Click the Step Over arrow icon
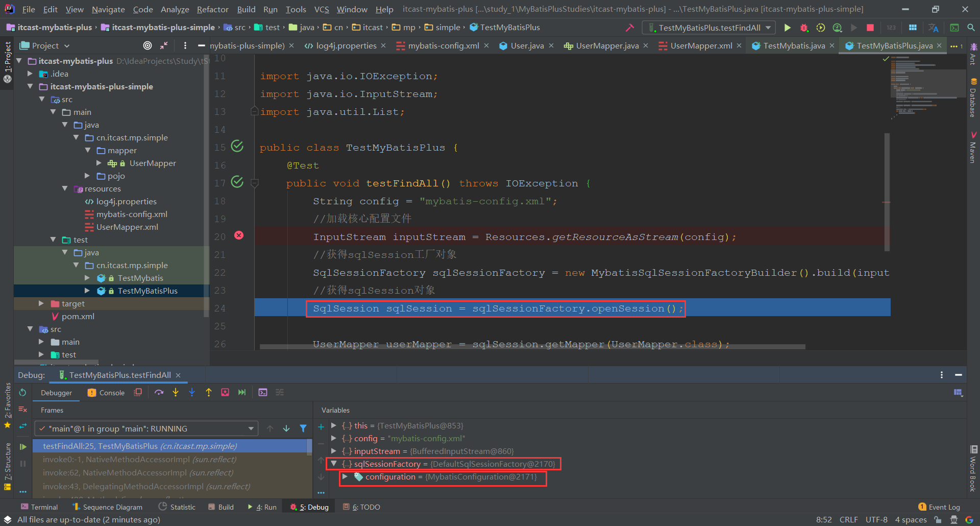The image size is (980, 526). click(x=159, y=392)
